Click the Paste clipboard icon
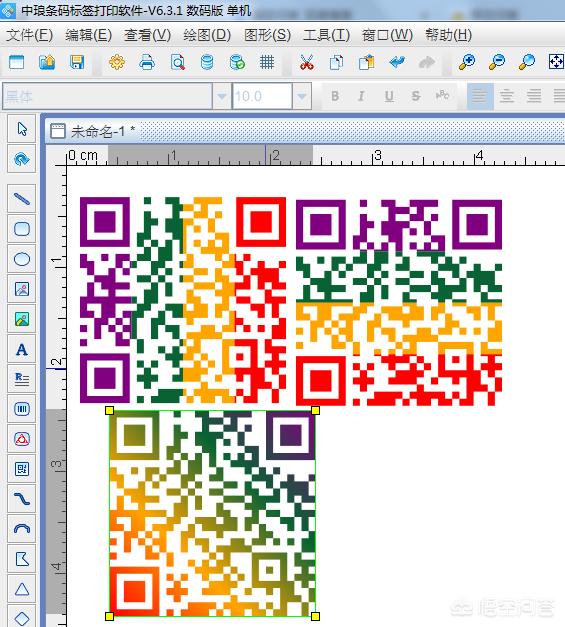 [366, 62]
